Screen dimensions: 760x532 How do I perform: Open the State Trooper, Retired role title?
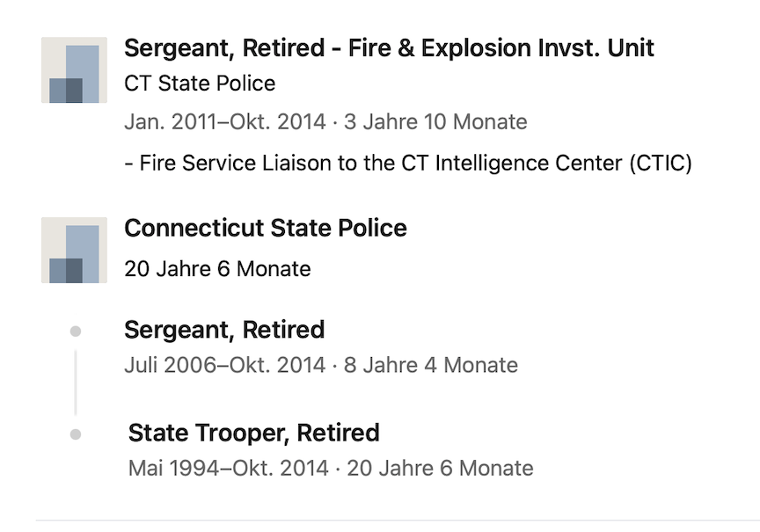coord(253,434)
